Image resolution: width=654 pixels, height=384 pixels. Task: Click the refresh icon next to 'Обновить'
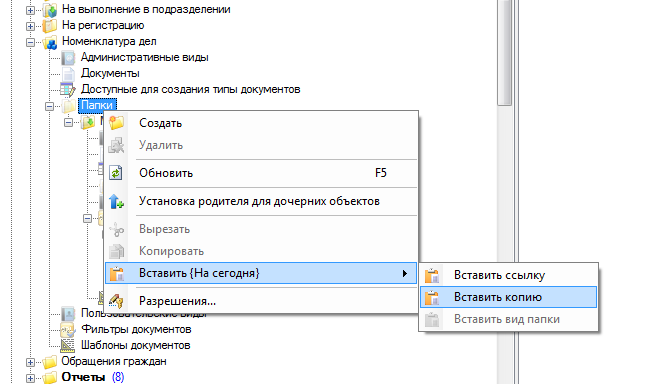click(x=116, y=173)
